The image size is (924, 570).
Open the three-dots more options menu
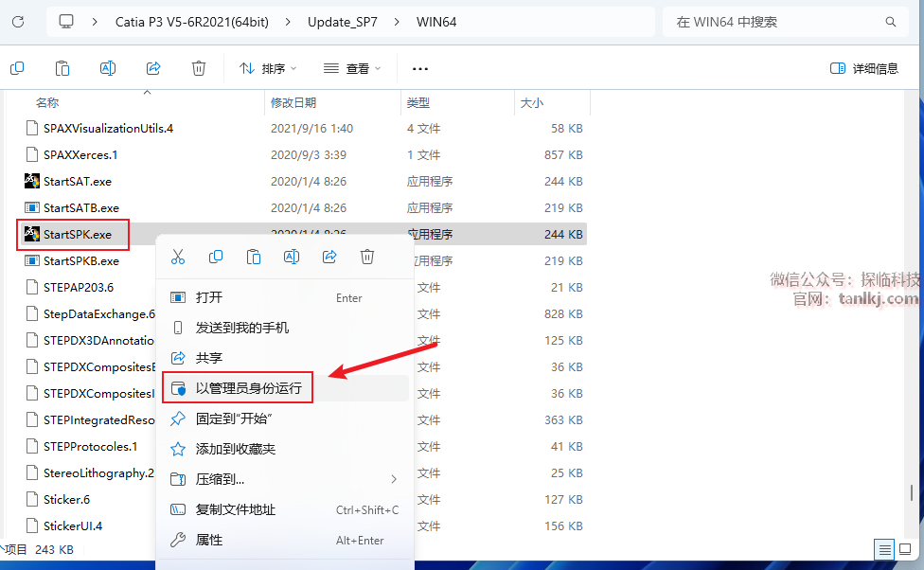[420, 69]
